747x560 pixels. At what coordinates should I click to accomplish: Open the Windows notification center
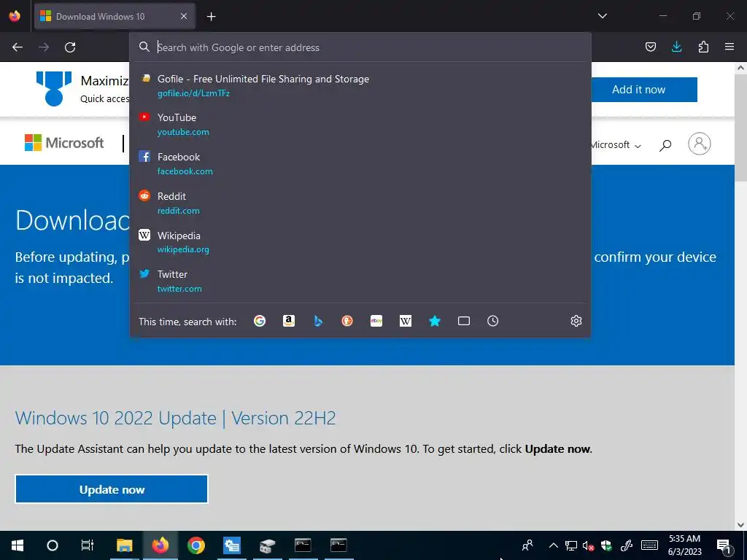[724, 545]
